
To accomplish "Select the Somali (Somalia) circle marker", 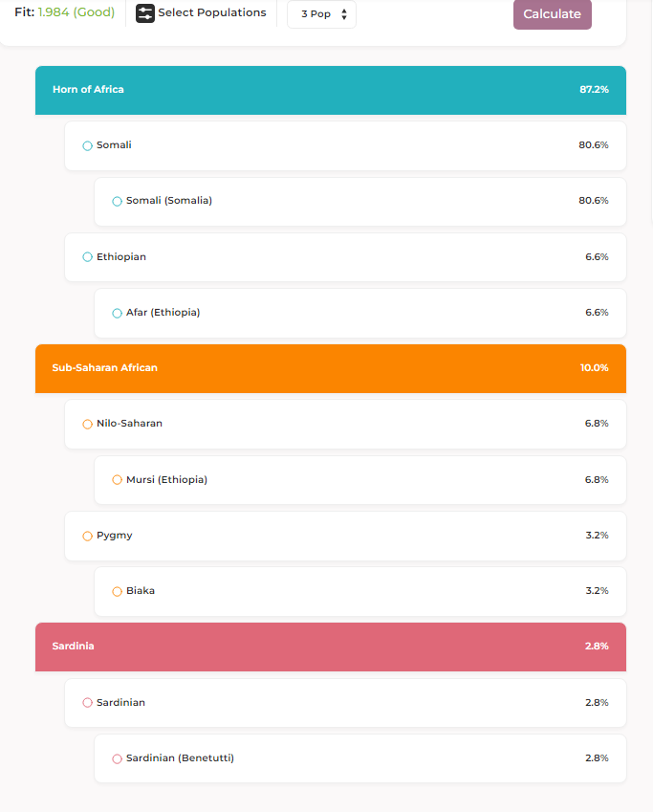I will click(118, 202).
